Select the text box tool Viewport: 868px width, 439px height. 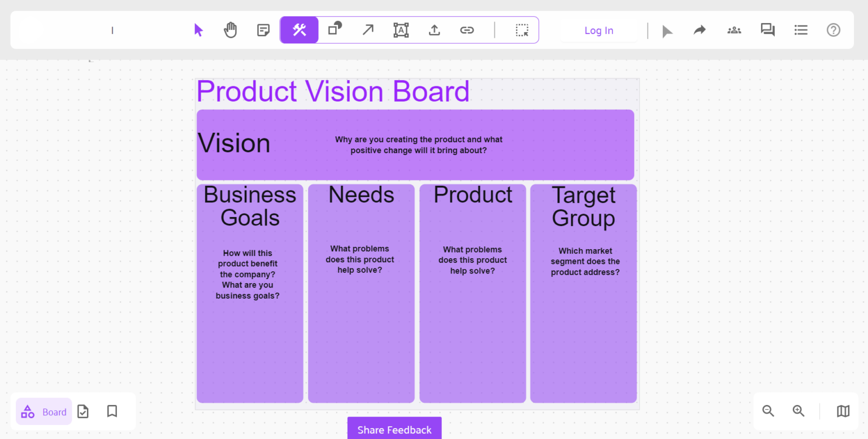401,30
